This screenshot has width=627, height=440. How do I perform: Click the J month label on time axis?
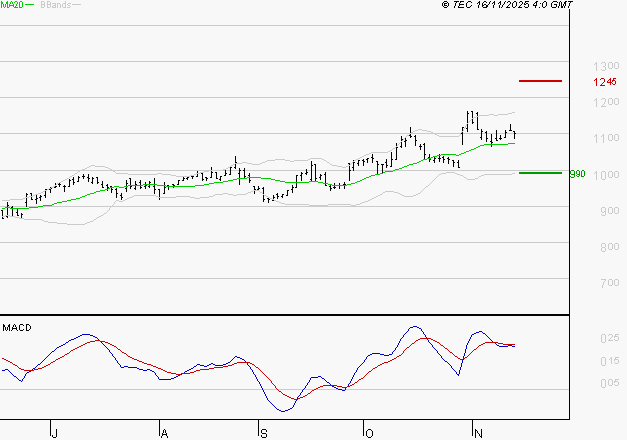coord(55,433)
